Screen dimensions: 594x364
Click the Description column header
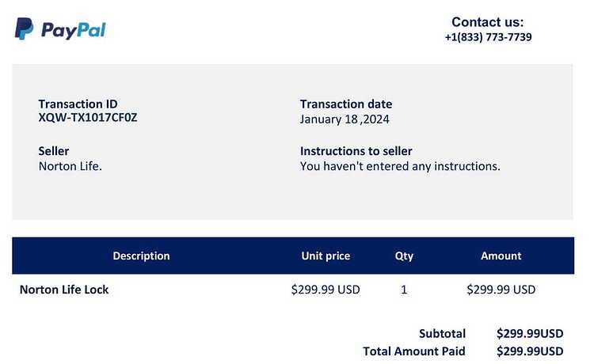pyautogui.click(x=141, y=256)
